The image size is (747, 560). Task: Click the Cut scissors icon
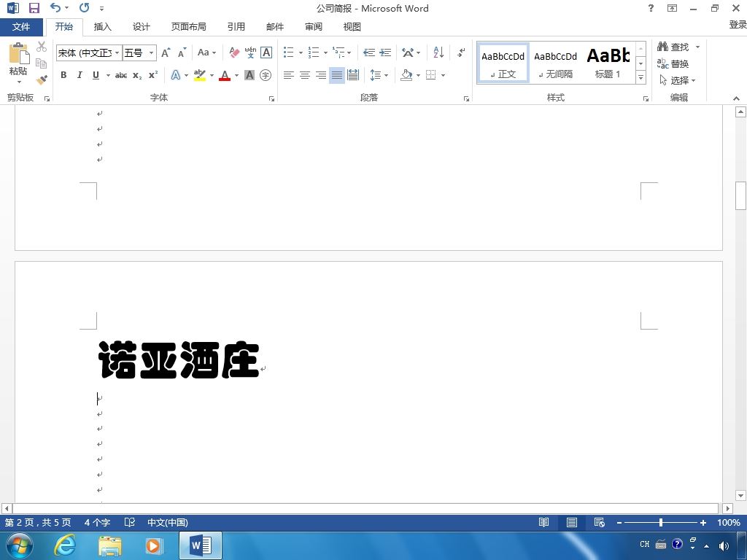click(x=42, y=47)
